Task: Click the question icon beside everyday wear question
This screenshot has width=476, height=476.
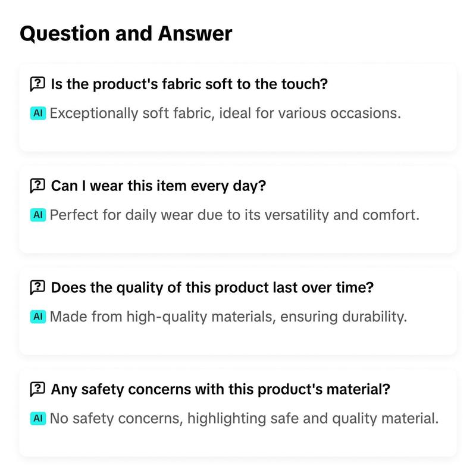Action: point(37,186)
